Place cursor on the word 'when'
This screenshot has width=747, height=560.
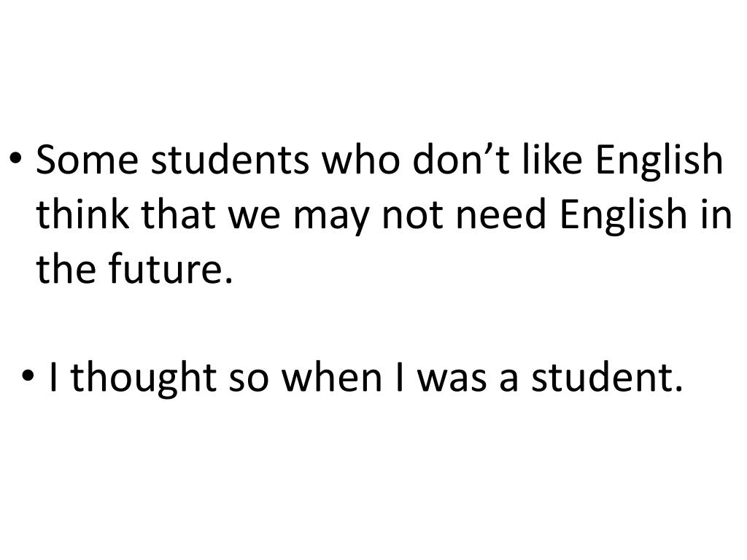point(332,377)
